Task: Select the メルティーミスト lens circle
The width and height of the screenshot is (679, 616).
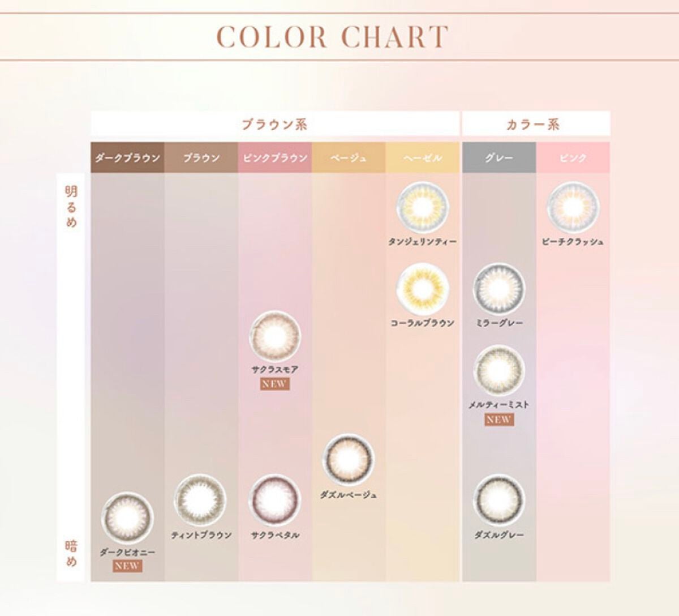Action: point(498,371)
